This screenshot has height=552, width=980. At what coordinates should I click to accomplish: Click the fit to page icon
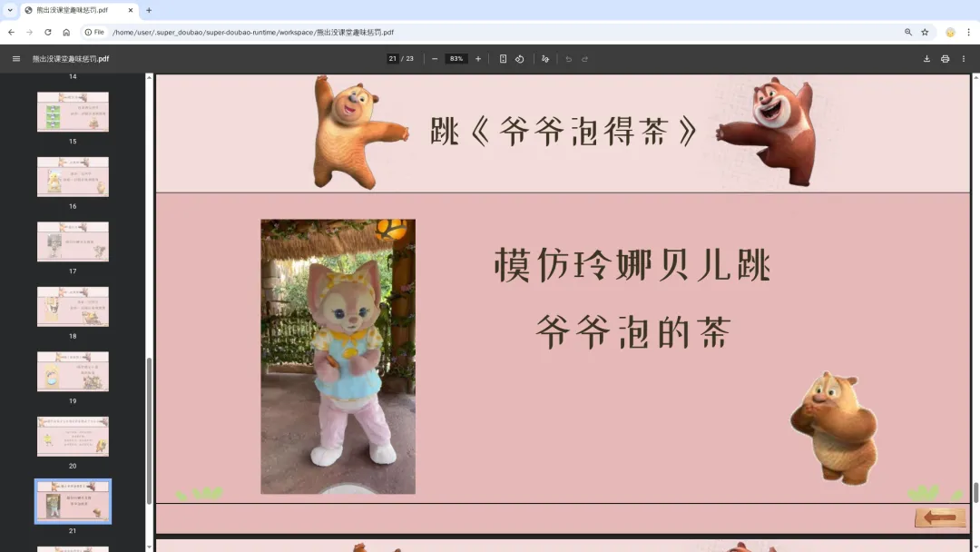(x=503, y=59)
